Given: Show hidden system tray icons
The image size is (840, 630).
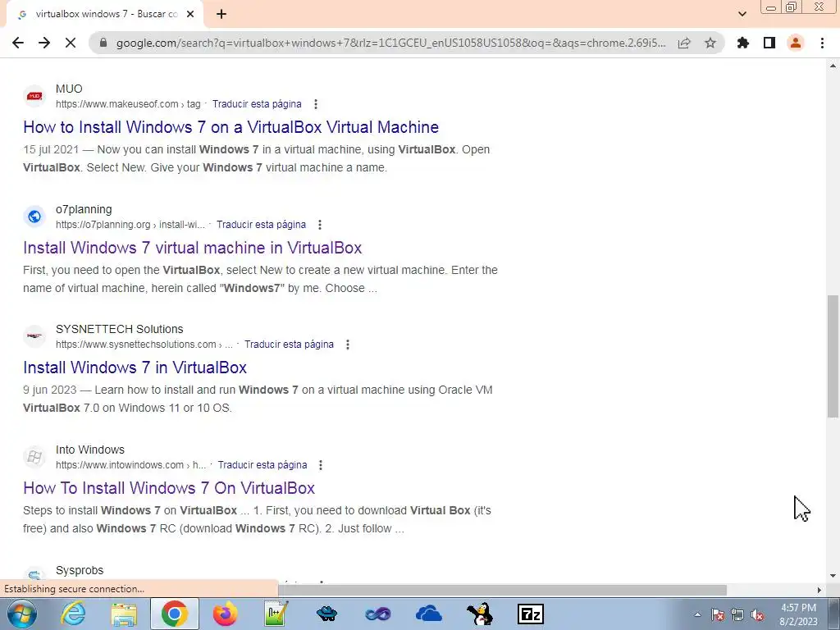Looking at the screenshot, I should 697,614.
